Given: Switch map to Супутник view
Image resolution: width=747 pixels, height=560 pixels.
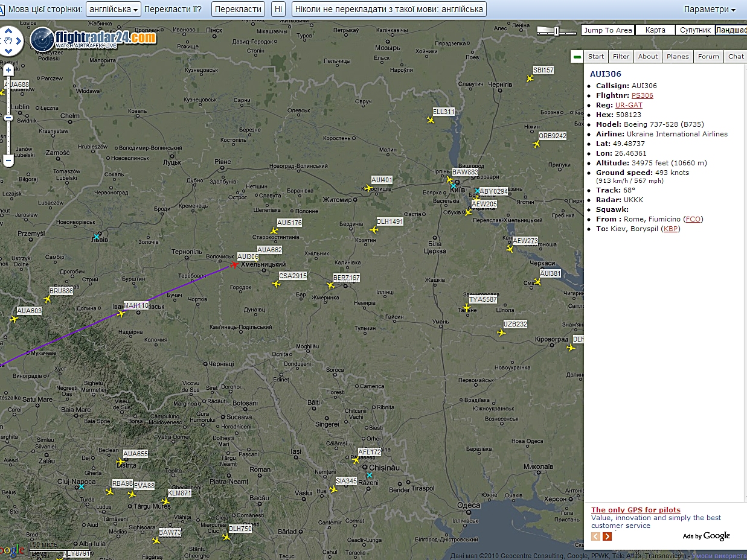Looking at the screenshot, I should pos(695,30).
